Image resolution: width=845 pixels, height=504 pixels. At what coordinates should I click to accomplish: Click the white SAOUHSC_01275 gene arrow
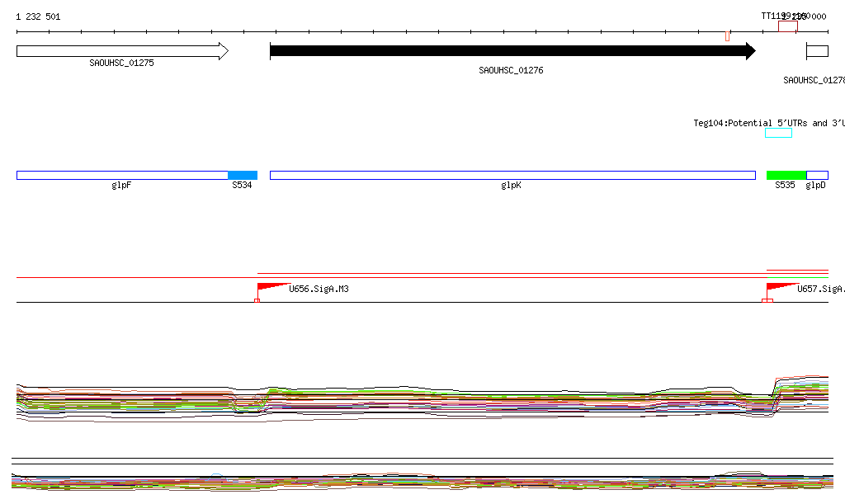point(121,51)
